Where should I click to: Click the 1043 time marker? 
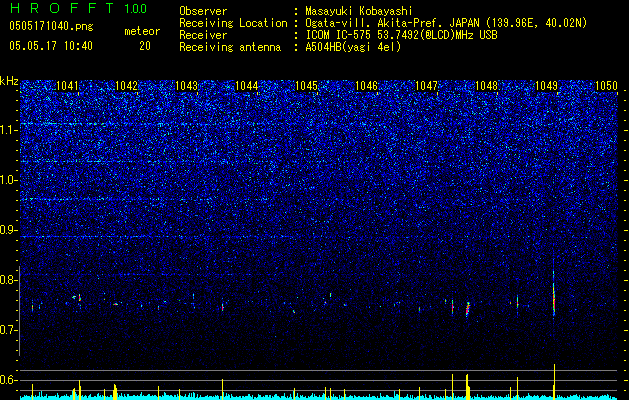[187, 86]
